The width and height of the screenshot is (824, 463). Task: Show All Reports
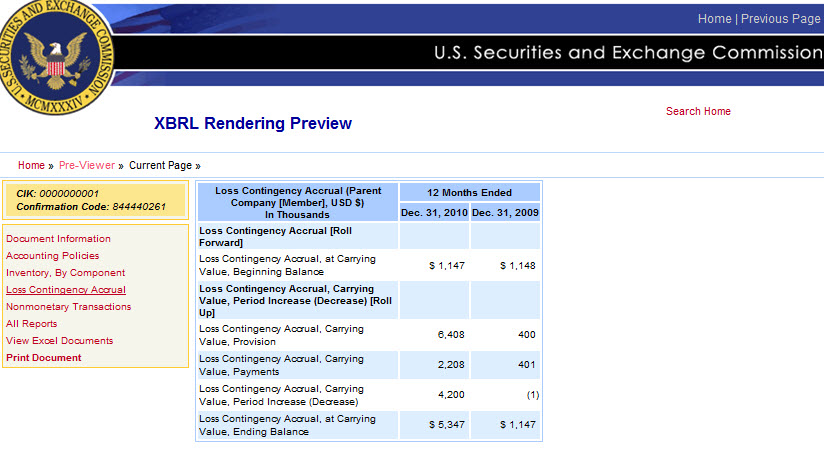pos(32,324)
